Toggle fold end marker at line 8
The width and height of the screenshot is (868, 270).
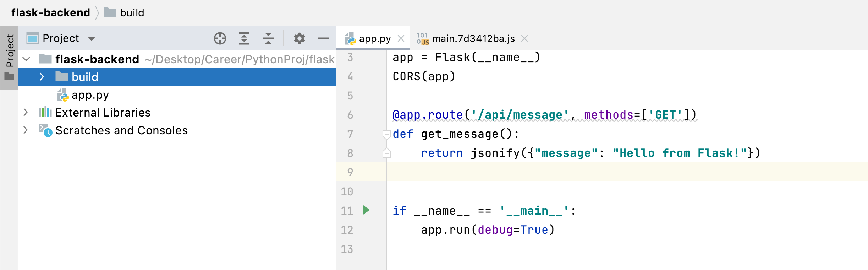click(386, 153)
